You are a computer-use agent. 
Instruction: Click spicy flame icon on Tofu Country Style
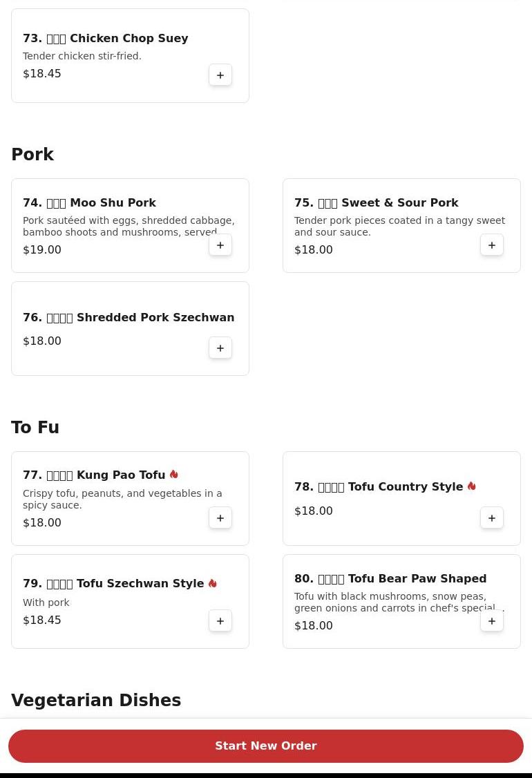[472, 486]
